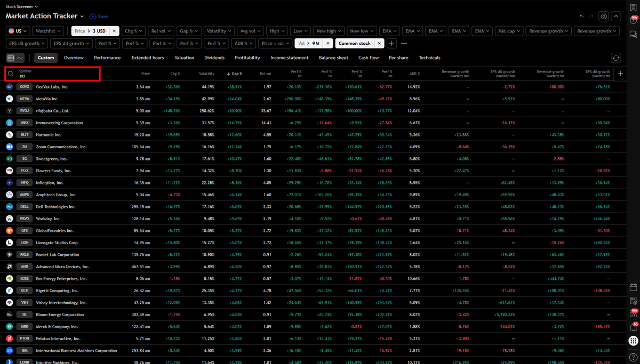Image resolution: width=640 pixels, height=364 pixels.
Task: Switch to table view toggle
Action: [11, 58]
